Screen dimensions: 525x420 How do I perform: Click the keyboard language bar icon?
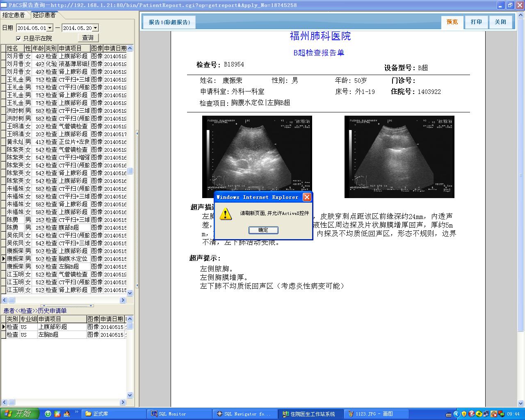click(x=448, y=414)
